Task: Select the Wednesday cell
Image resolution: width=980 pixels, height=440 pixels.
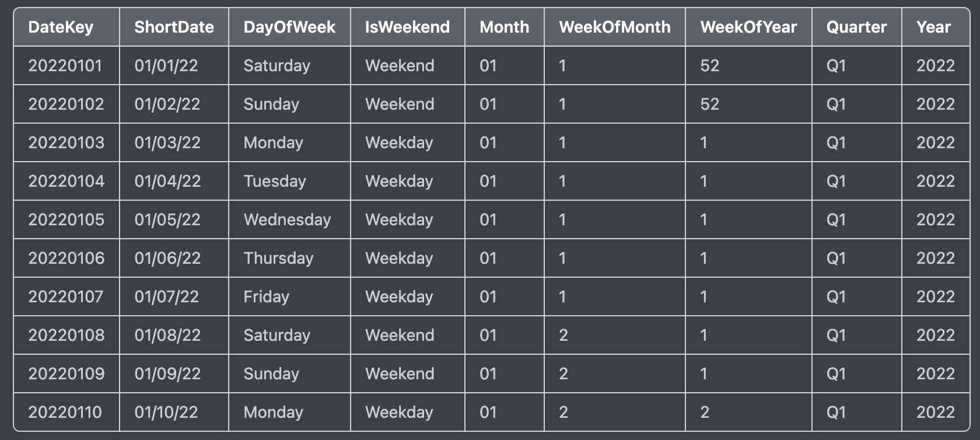Action: 287,219
